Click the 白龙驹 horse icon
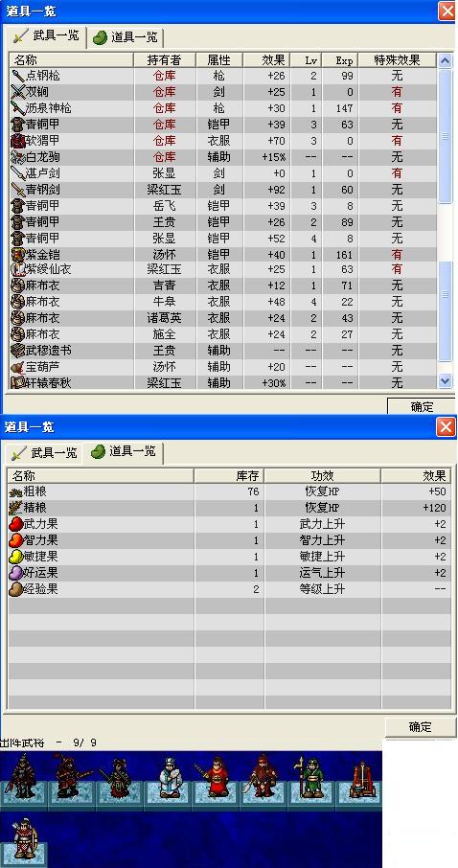This screenshot has height=868, width=458. click(x=17, y=157)
